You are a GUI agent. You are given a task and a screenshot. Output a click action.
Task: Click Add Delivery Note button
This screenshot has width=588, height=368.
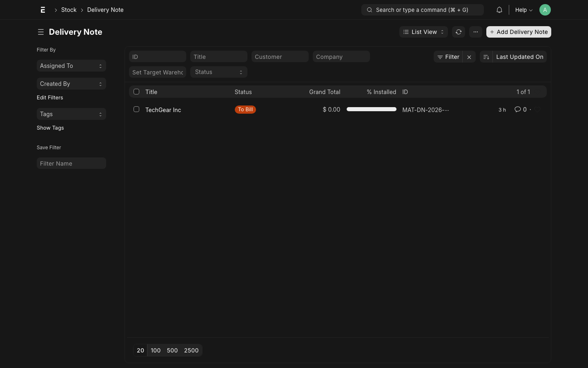pos(519,32)
